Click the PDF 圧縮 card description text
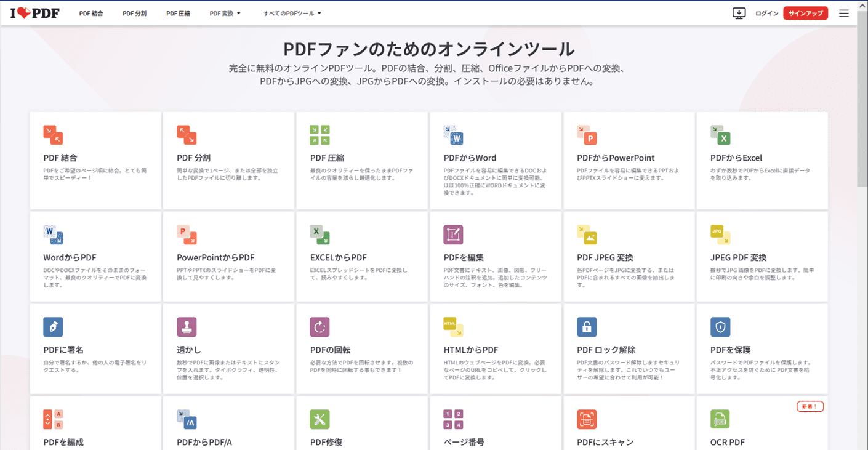868x450 pixels. coord(362,174)
